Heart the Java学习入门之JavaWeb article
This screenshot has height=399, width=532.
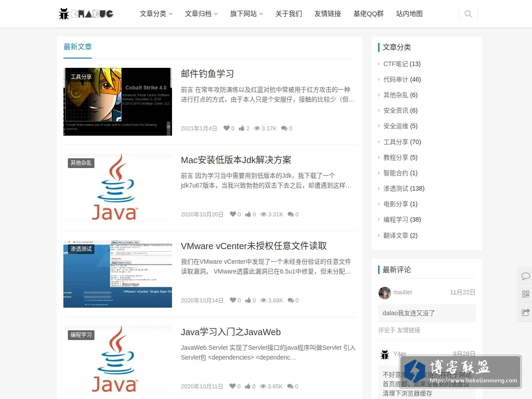[232, 386]
